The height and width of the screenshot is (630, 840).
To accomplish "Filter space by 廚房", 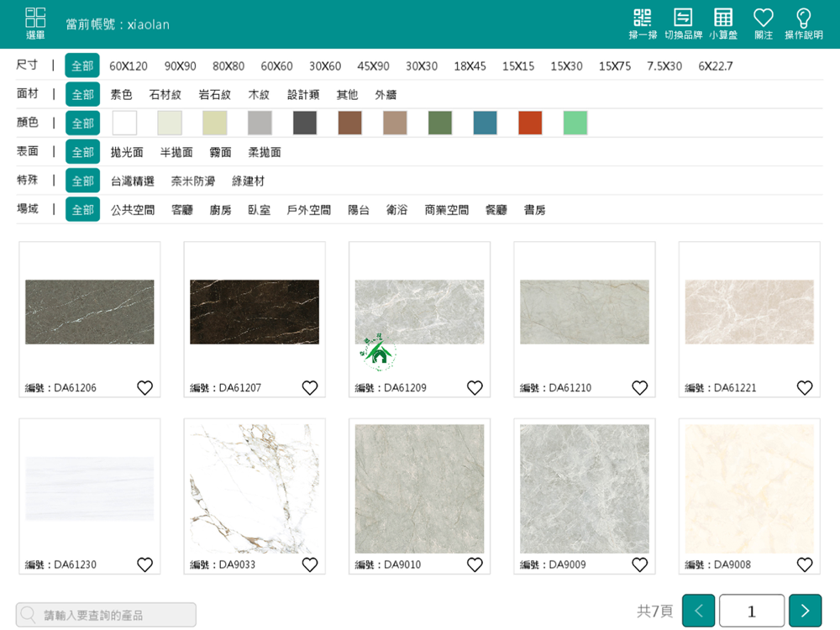I will tap(220, 210).
